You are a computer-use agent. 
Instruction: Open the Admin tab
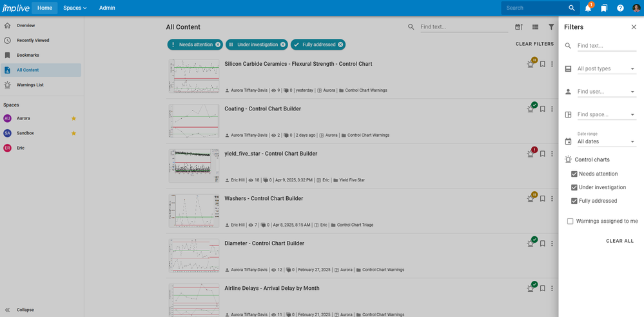click(x=107, y=8)
